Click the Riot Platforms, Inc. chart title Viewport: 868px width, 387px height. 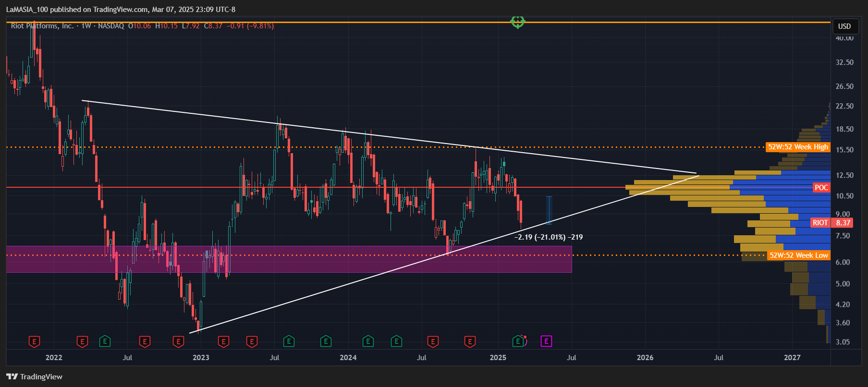click(42, 26)
